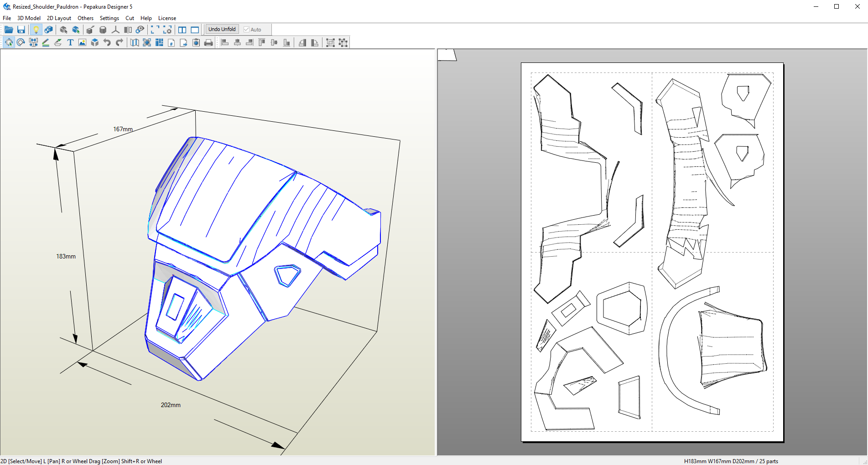Viewport: 868px width, 465px height.
Task: Click the redo arrow icon
Action: tap(120, 42)
